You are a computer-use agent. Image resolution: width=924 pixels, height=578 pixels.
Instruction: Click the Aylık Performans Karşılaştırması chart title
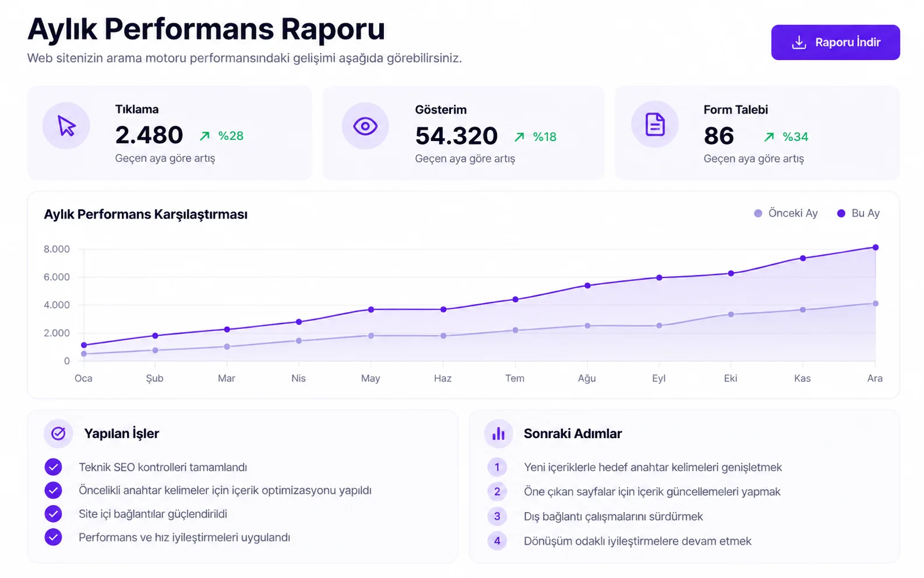(146, 214)
